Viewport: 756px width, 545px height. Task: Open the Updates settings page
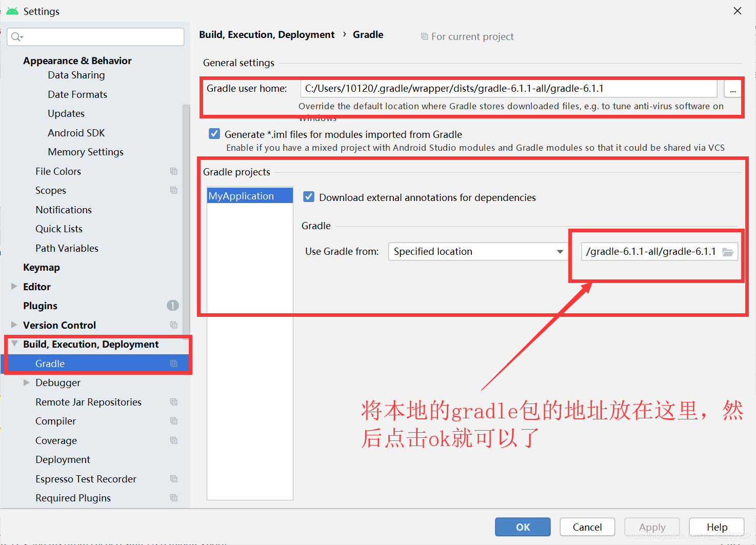(66, 113)
